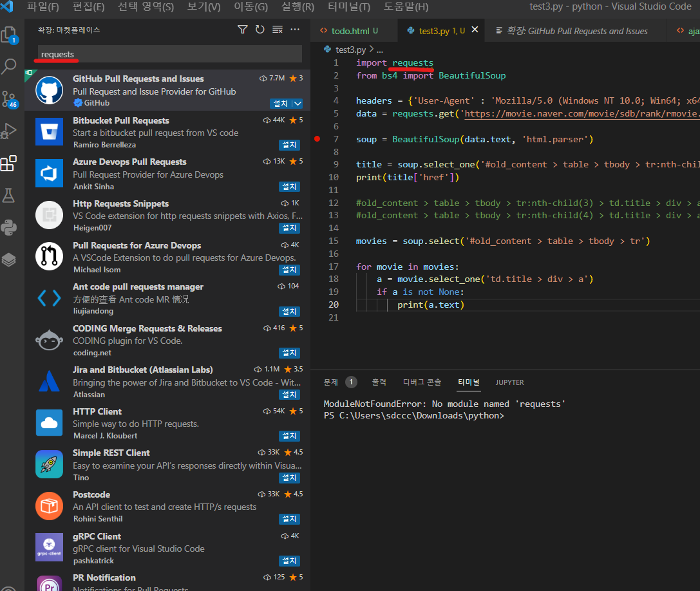Expand the breadcrumb chevron after test3.py
Screen dimensions: 700x591
tap(372, 49)
